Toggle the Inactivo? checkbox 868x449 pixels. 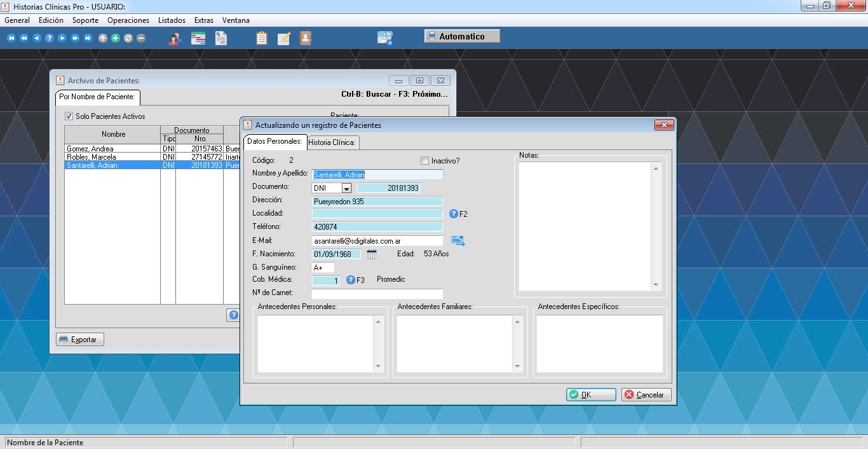425,161
